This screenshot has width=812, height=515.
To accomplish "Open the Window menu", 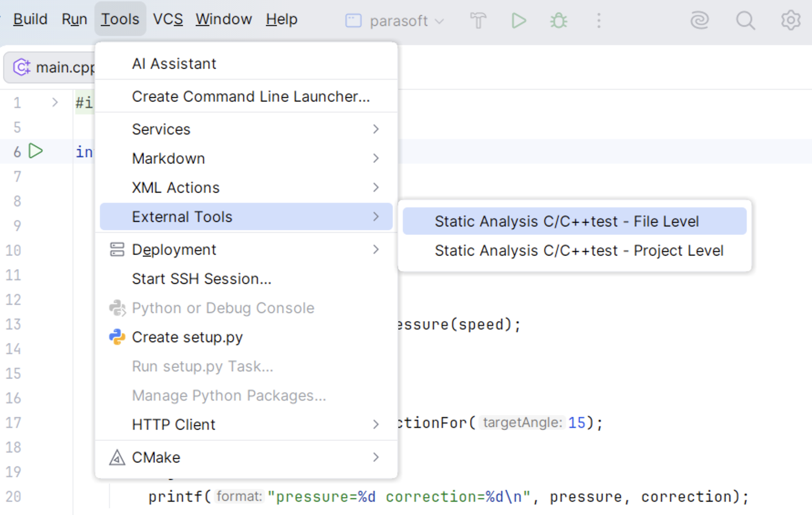I will coord(224,19).
